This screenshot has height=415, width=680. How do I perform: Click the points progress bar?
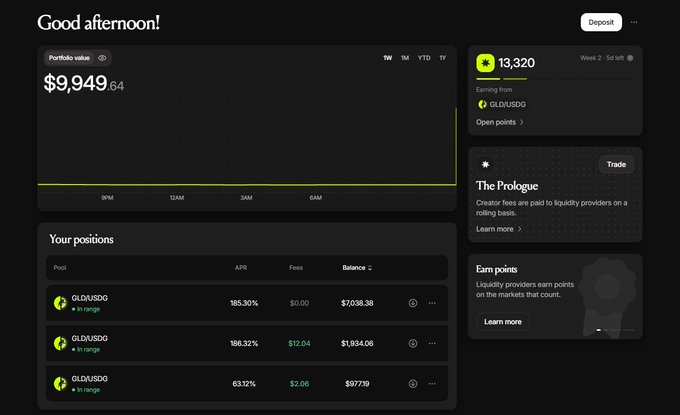555,79
